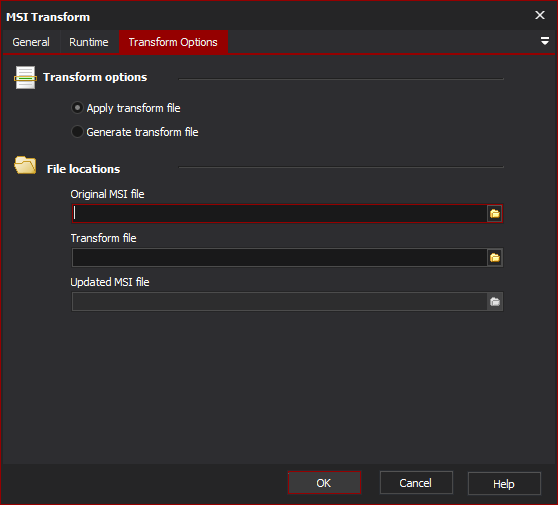Switch to the Runtime tab

[x=89, y=42]
